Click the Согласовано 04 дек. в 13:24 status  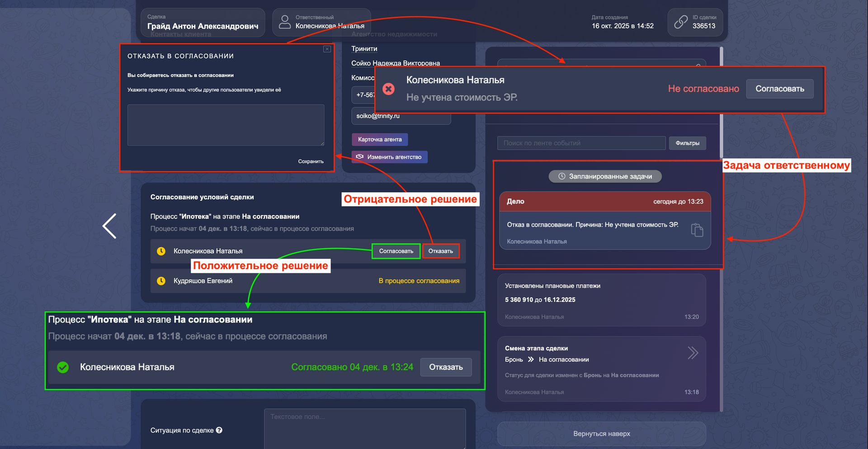point(352,367)
